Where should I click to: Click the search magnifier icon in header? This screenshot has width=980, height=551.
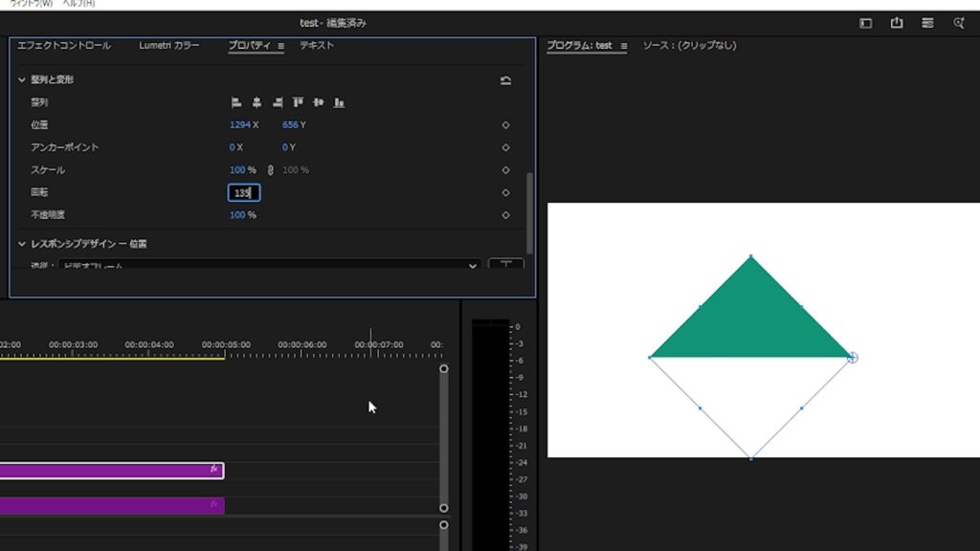959,23
